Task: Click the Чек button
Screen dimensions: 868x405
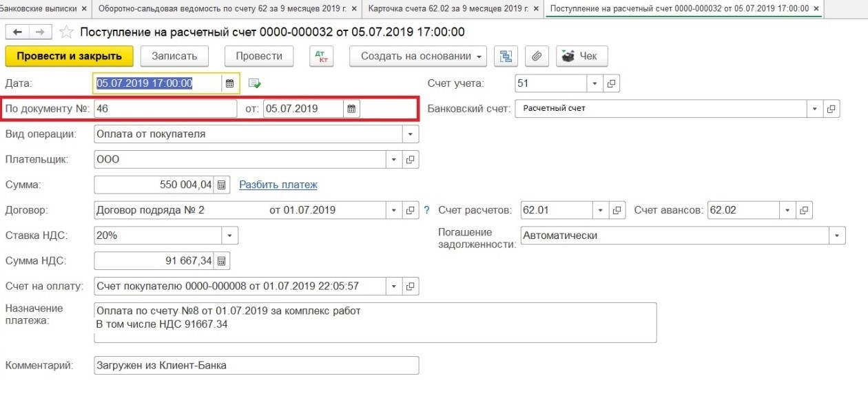Action: pos(581,56)
